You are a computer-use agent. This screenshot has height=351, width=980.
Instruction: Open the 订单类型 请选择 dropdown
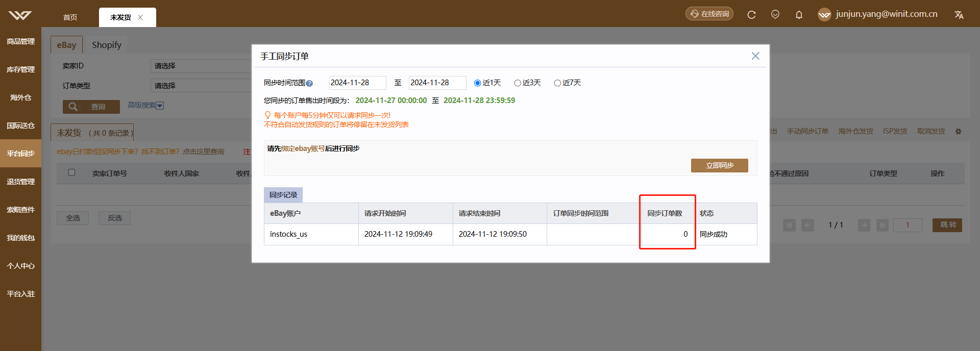[x=201, y=86]
